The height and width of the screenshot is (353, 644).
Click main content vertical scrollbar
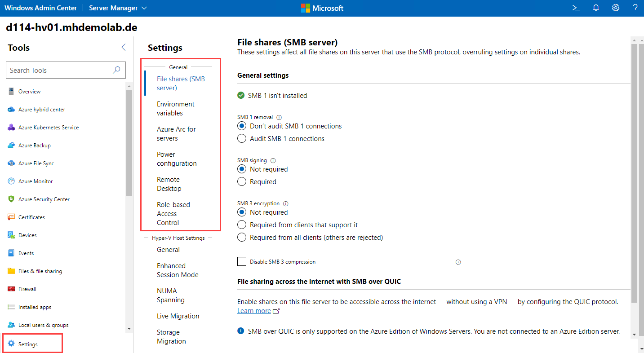(635, 173)
